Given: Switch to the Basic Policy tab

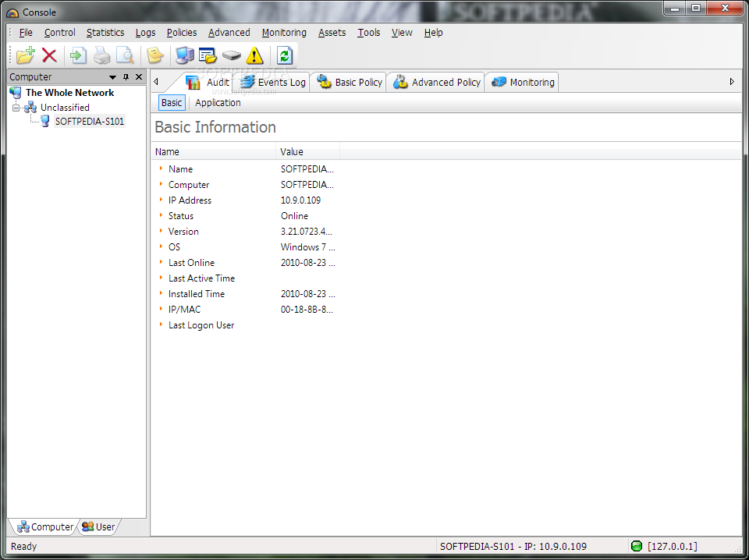Looking at the screenshot, I should pyautogui.click(x=350, y=82).
